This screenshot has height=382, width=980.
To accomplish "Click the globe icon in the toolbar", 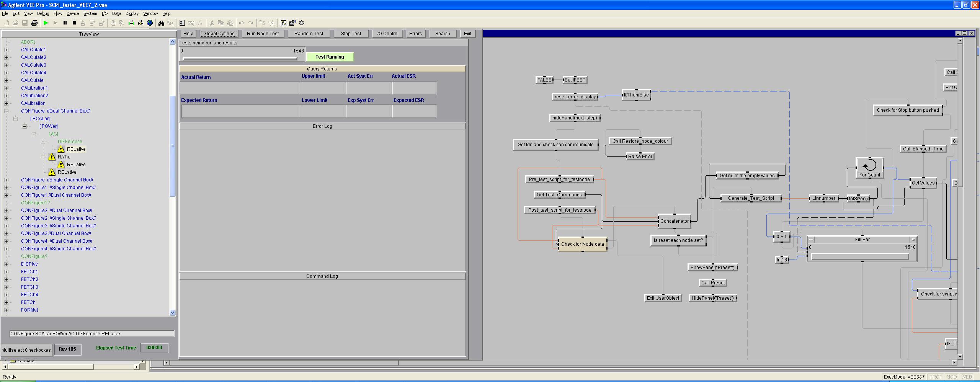I will (150, 23).
